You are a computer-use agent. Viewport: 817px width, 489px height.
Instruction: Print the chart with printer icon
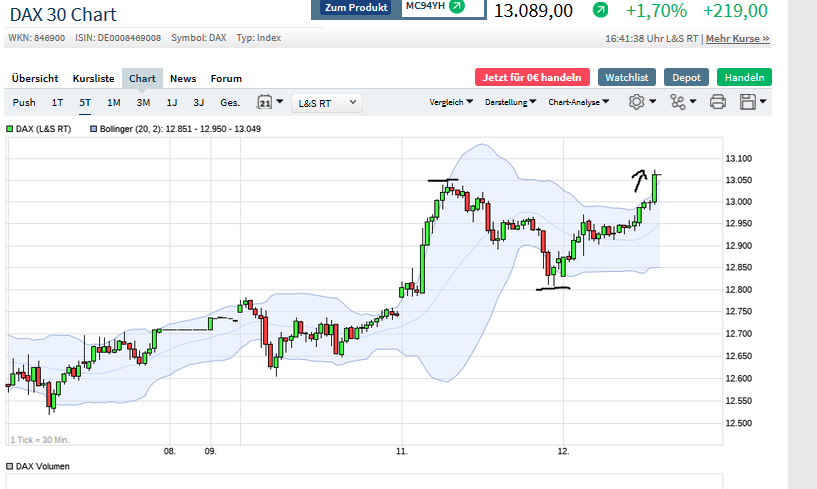(717, 102)
